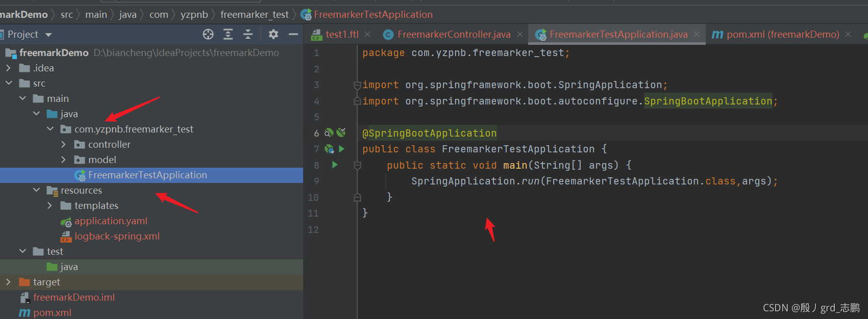Click the Maven pom.xml tree icon
This screenshot has width=868, height=319.
click(x=24, y=312)
